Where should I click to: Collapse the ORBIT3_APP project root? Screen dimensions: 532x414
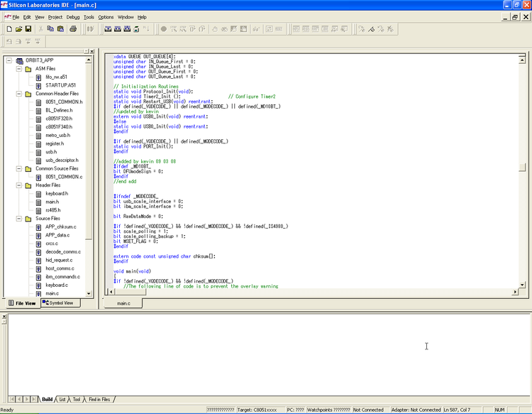pos(9,60)
